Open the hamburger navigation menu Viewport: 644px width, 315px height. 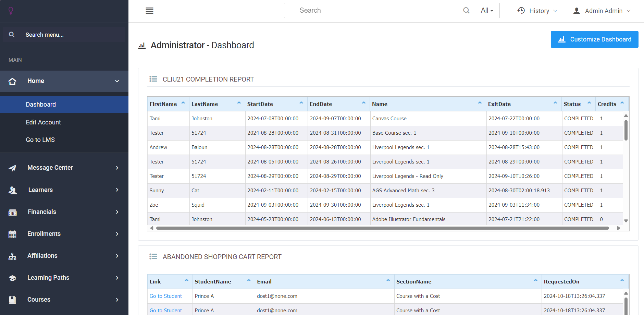click(x=149, y=10)
